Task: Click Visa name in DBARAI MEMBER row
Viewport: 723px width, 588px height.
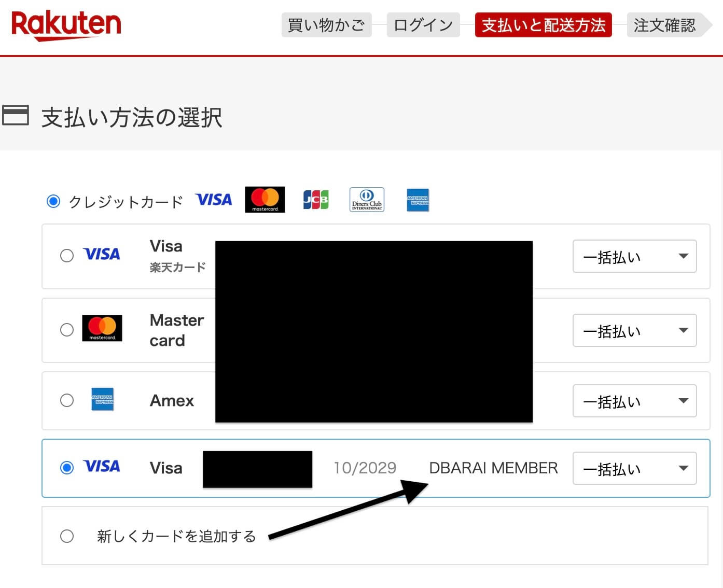Action: pyautogui.click(x=166, y=468)
